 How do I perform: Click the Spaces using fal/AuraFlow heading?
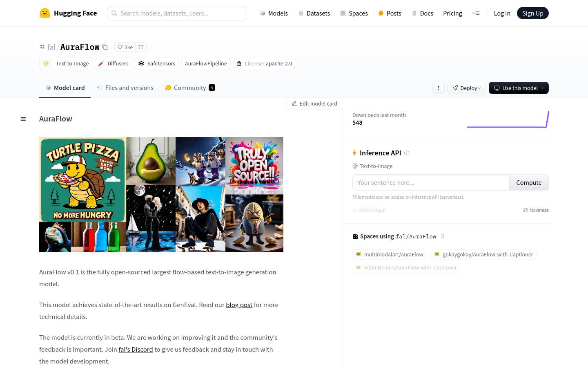[394, 236]
